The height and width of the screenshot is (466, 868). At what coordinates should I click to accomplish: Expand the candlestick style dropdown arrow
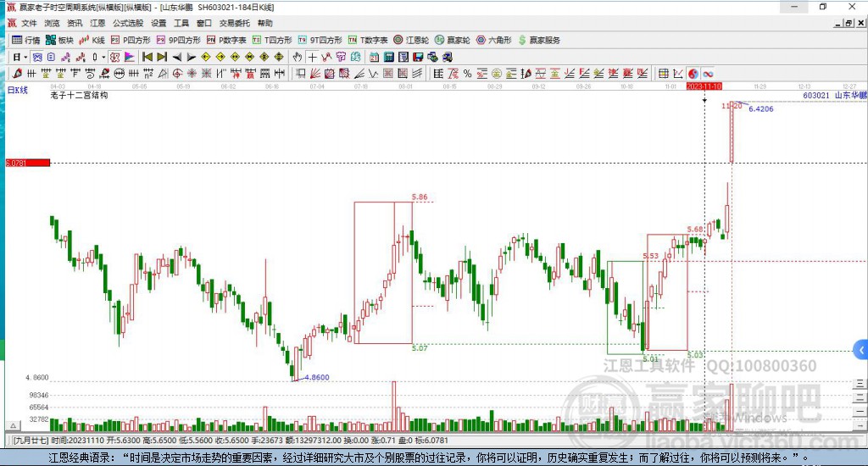point(103,57)
